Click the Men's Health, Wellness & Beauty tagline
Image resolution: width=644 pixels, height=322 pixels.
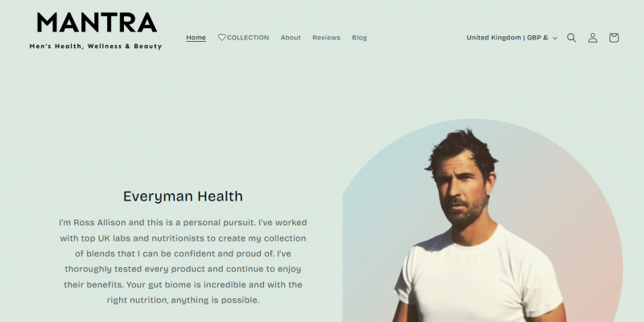pyautogui.click(x=96, y=47)
